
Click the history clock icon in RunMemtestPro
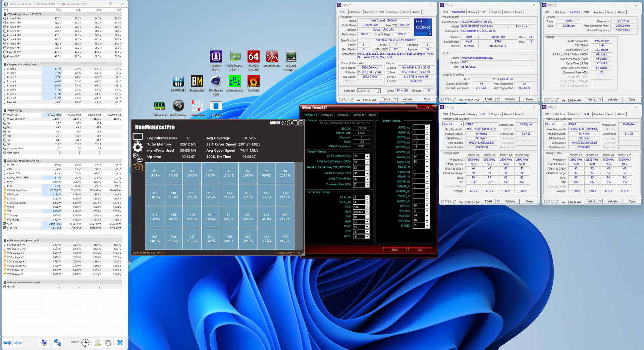coord(283,123)
